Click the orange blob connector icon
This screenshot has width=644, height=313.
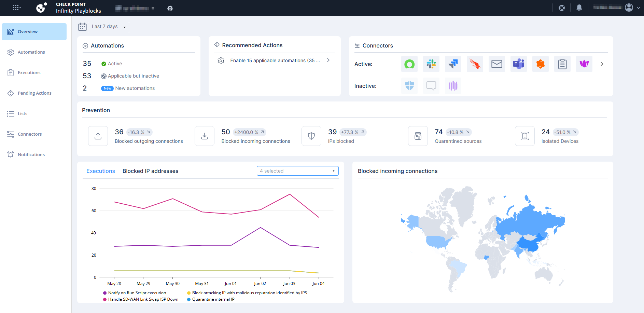pyautogui.click(x=541, y=64)
